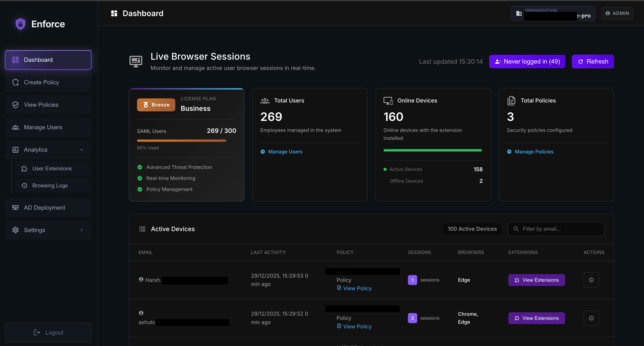Click the Bronze medal icon
This screenshot has height=346, width=644.
(146, 105)
